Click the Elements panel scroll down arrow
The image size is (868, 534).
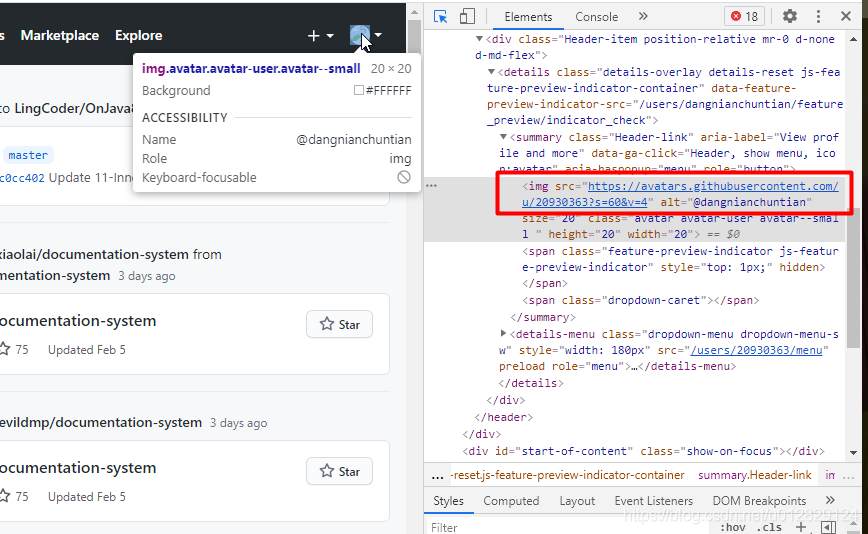pyautogui.click(x=853, y=453)
